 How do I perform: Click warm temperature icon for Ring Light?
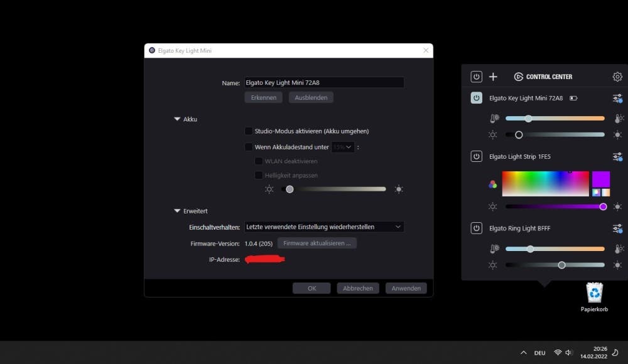pyautogui.click(x=619, y=249)
